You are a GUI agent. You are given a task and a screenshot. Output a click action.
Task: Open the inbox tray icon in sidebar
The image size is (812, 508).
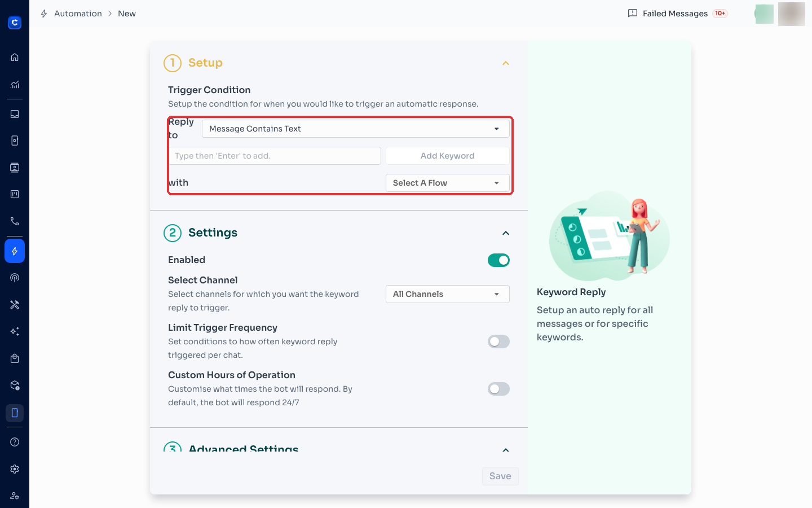click(15, 114)
